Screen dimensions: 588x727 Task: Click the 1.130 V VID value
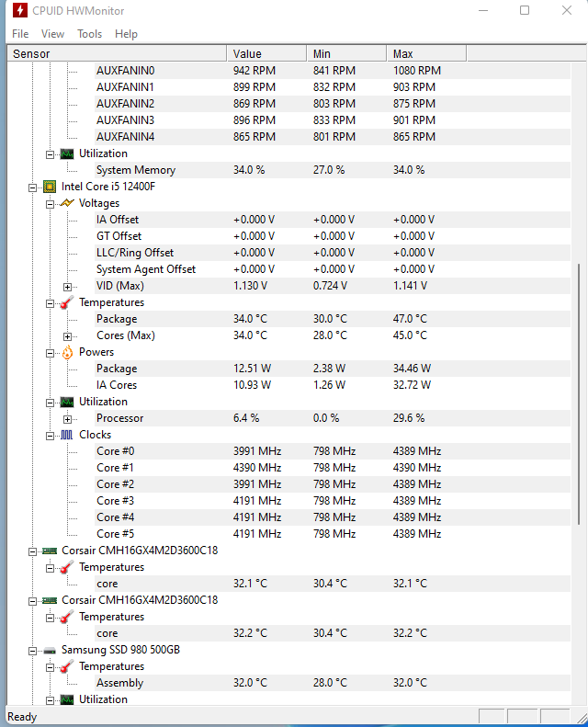tap(250, 286)
